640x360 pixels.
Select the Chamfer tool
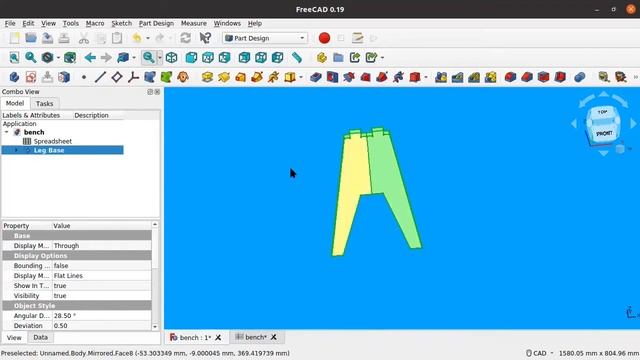tap(527, 77)
